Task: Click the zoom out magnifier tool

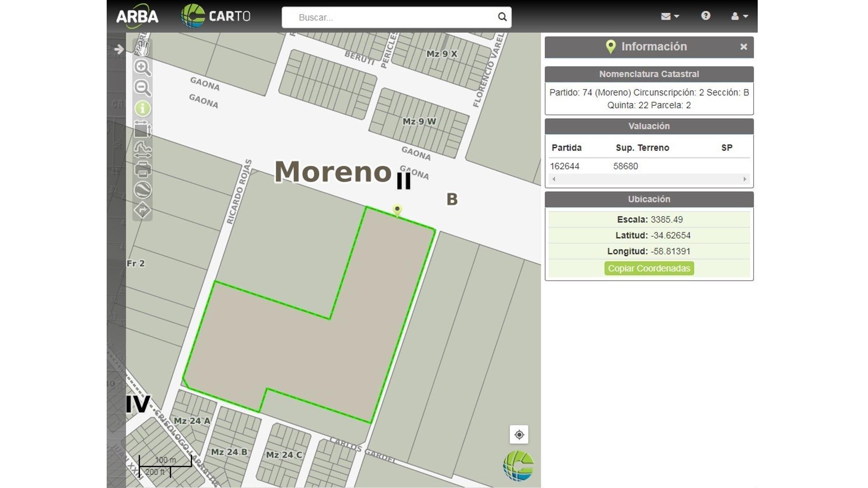Action: (142, 88)
